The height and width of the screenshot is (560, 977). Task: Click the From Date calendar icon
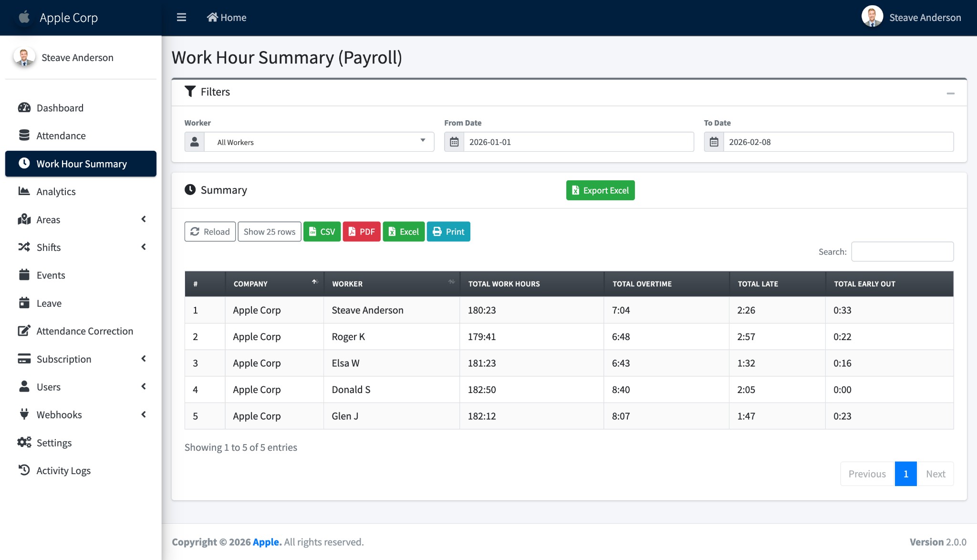coord(454,142)
